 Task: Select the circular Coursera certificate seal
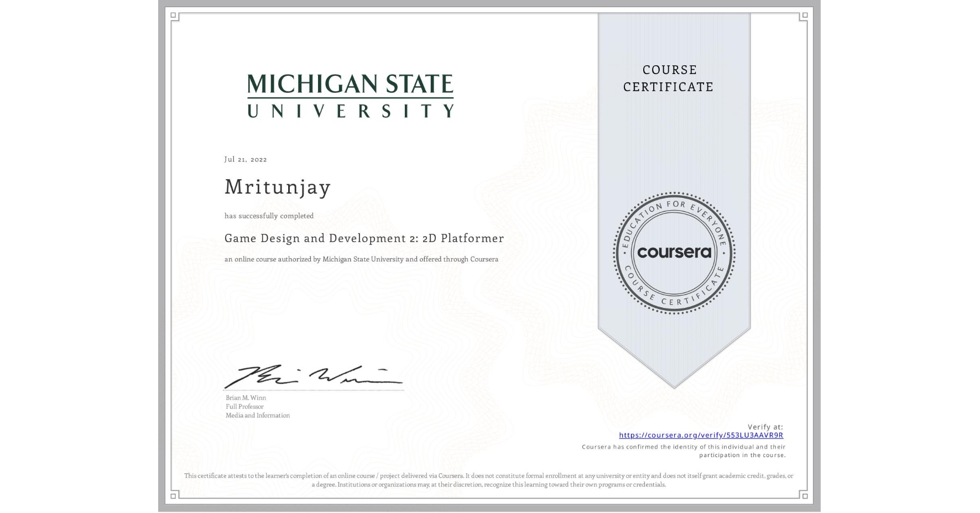point(674,253)
